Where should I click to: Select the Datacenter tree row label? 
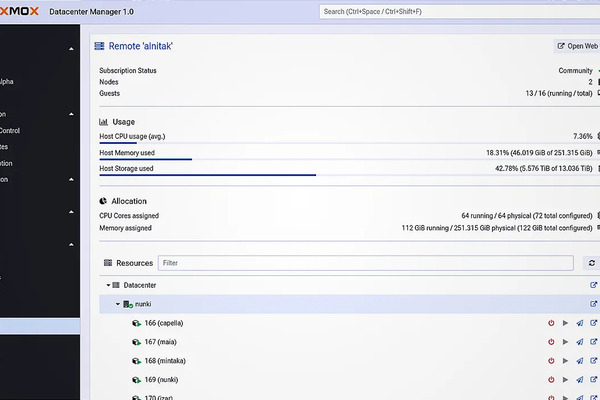[x=140, y=285]
